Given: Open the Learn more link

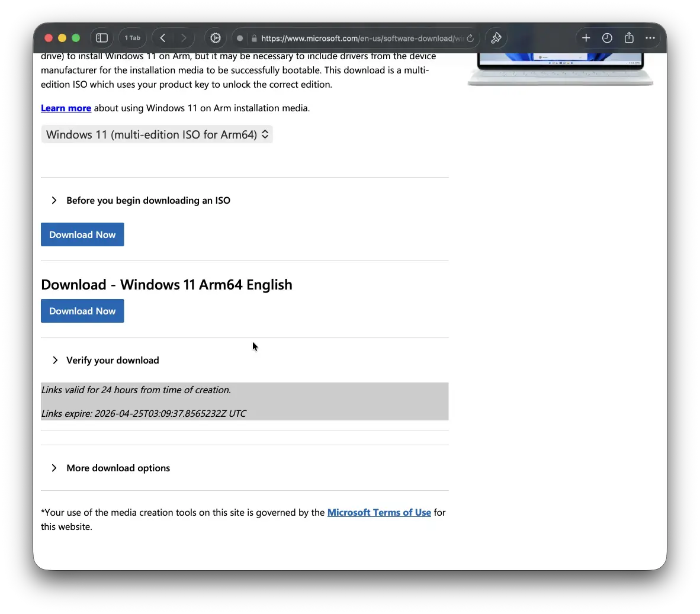Looking at the screenshot, I should pos(66,108).
